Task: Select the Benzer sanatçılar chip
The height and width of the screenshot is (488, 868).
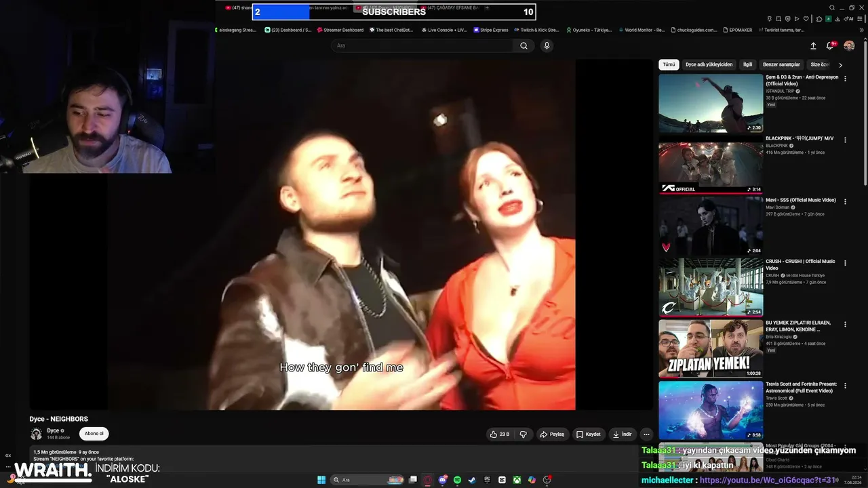Action: coord(781,64)
